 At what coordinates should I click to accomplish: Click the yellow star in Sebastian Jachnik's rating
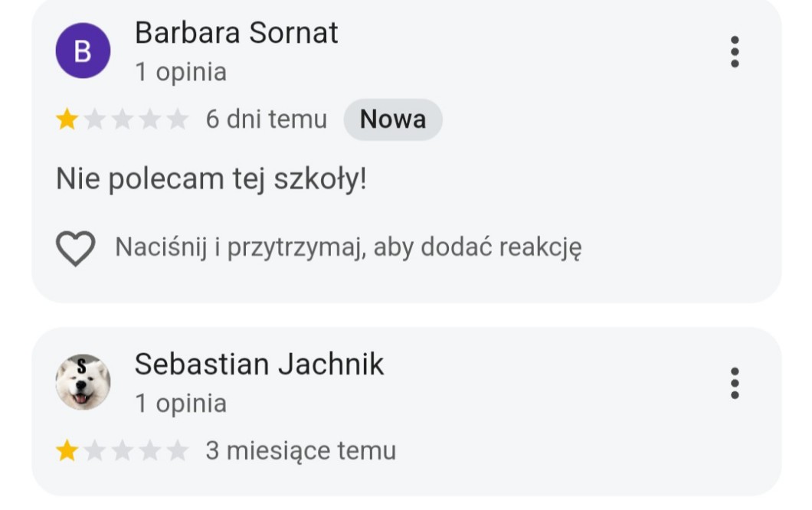coord(67,451)
